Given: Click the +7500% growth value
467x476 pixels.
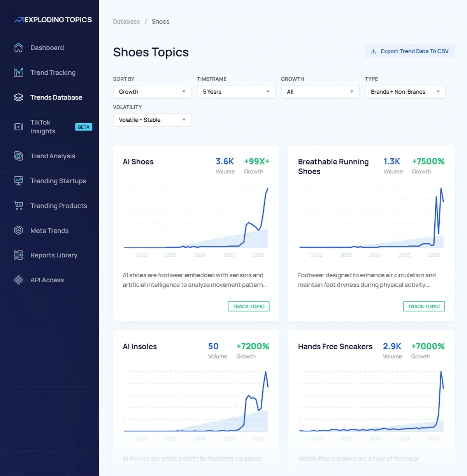Looking at the screenshot, I should [x=428, y=161].
